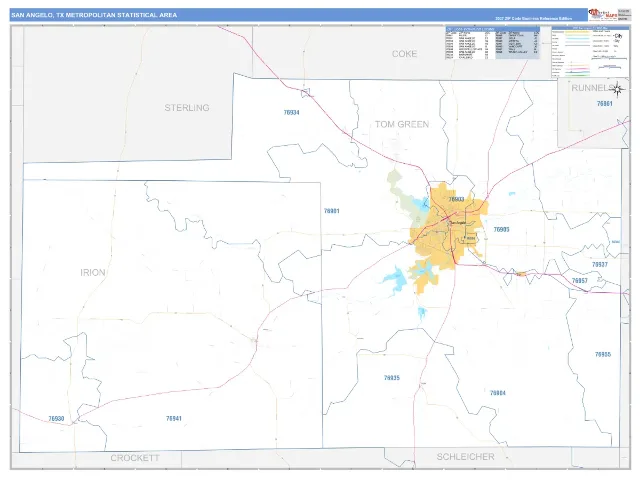The width and height of the screenshot is (640, 480).
Task: Click the map legend box
Action: [590, 52]
